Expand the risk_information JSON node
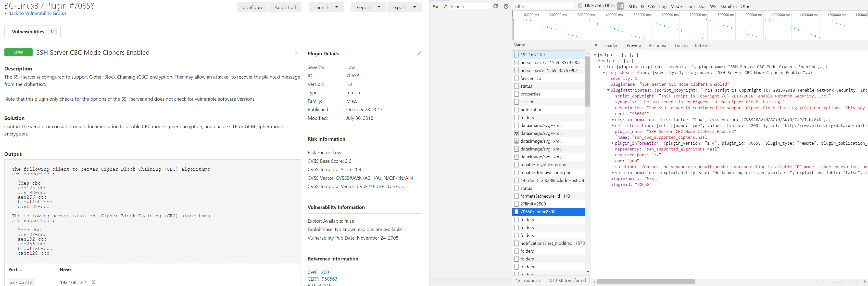This screenshot has width=868, height=286. (x=613, y=120)
